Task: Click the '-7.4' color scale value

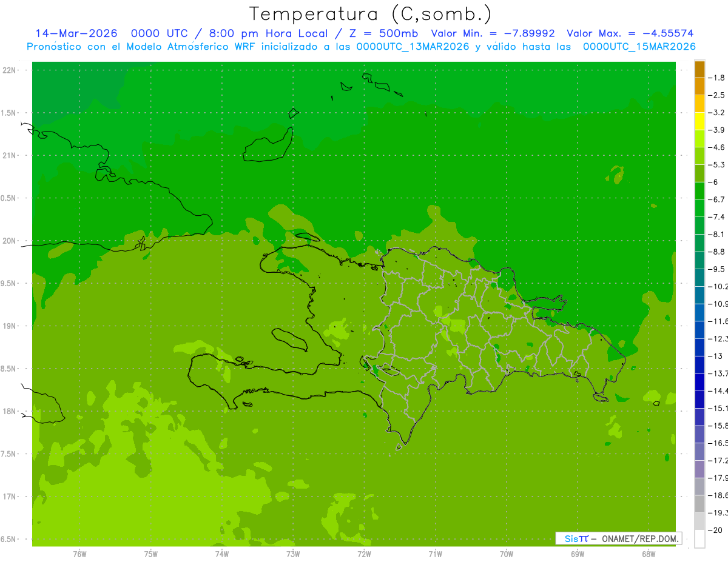Action: 716,217
